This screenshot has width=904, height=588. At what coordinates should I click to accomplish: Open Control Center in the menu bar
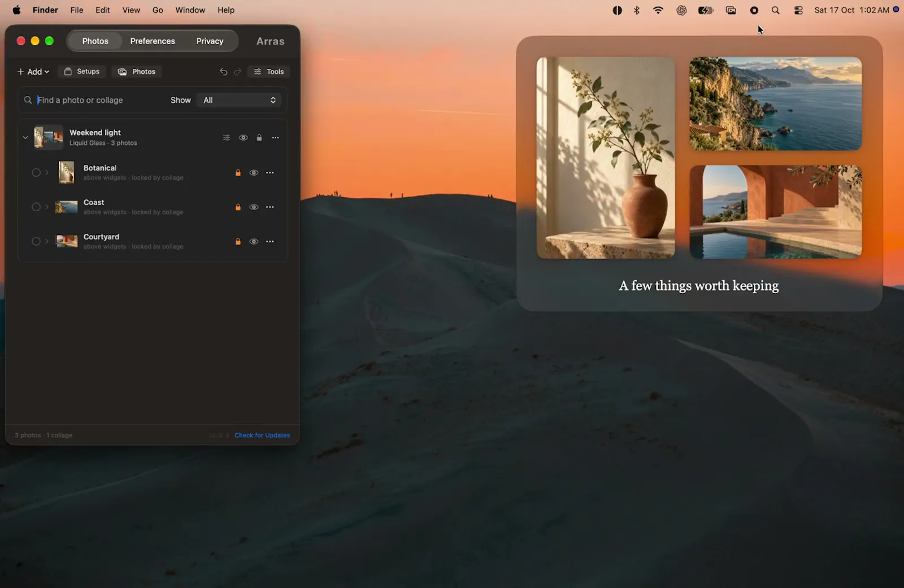coord(798,10)
